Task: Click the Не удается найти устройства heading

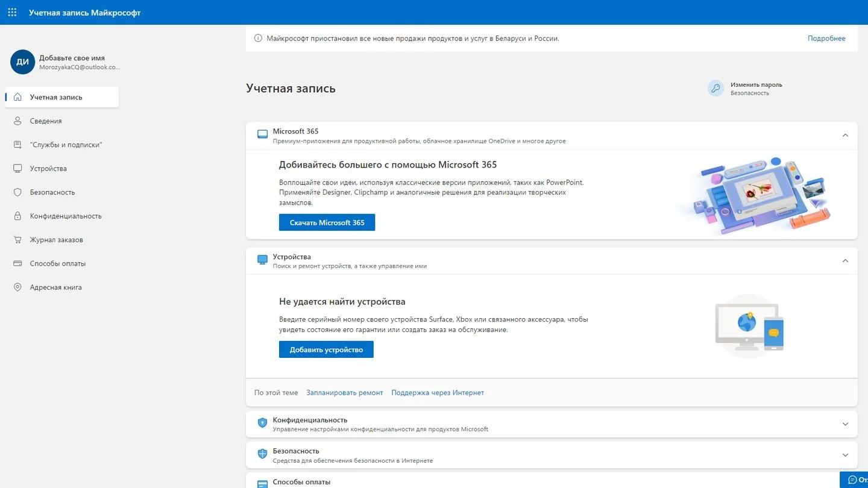Action: pyautogui.click(x=342, y=302)
